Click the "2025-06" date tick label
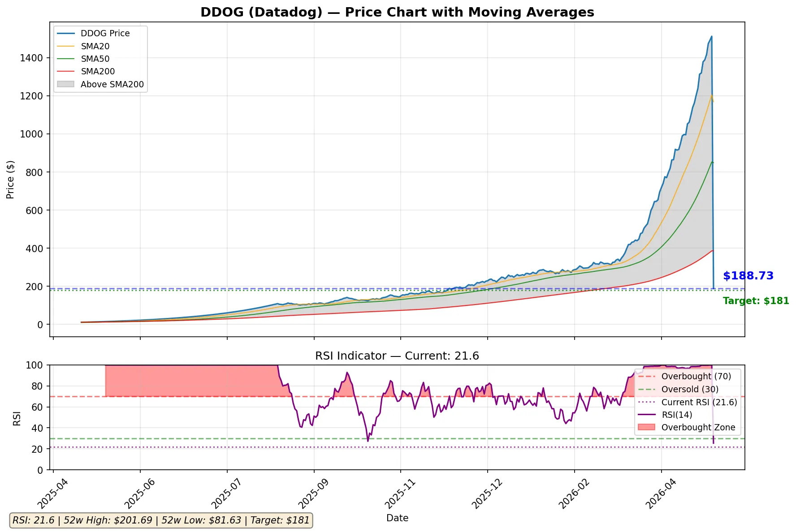This screenshot has width=796, height=532. tap(139, 493)
